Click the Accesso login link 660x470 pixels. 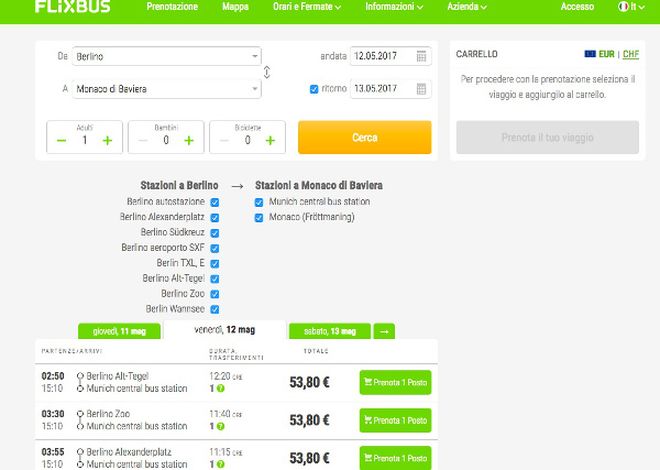click(577, 7)
